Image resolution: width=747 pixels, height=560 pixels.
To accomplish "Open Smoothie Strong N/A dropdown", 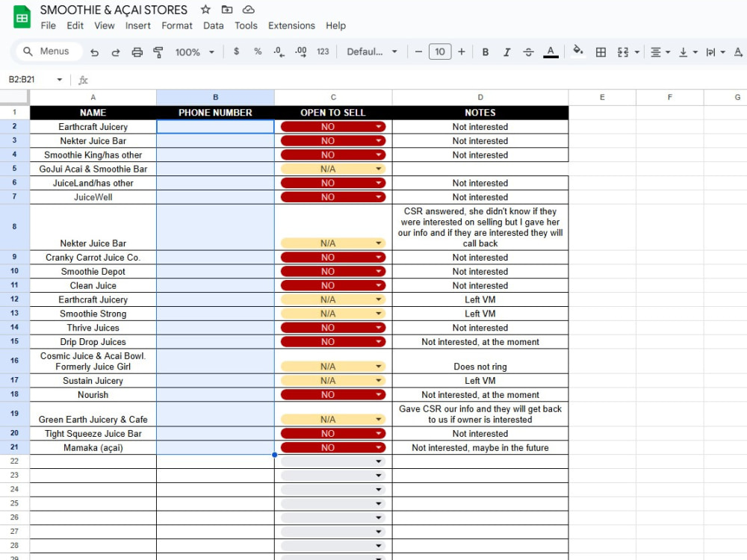I will [333, 314].
